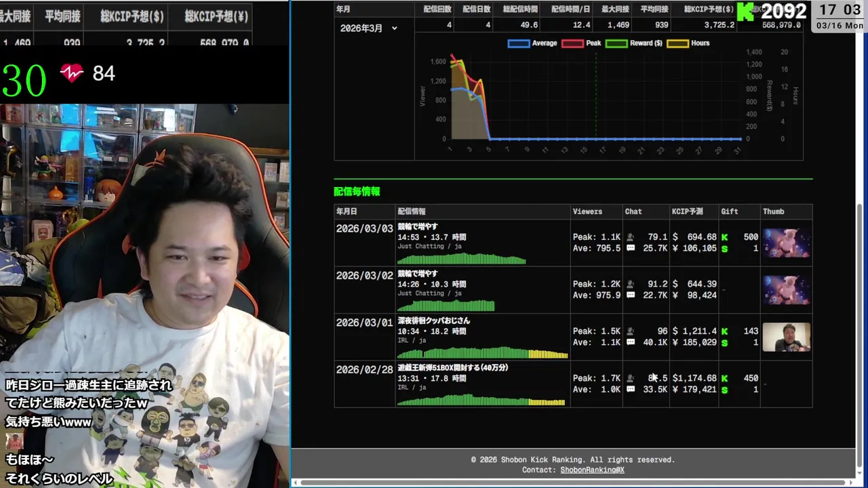Open the 2026/03/02 stream thumbnail

tap(786, 290)
